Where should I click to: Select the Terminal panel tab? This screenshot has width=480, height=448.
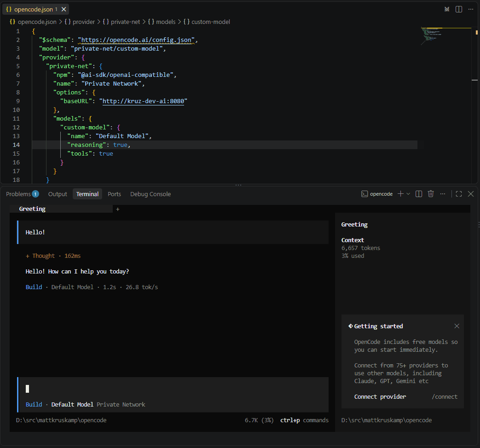click(x=87, y=194)
